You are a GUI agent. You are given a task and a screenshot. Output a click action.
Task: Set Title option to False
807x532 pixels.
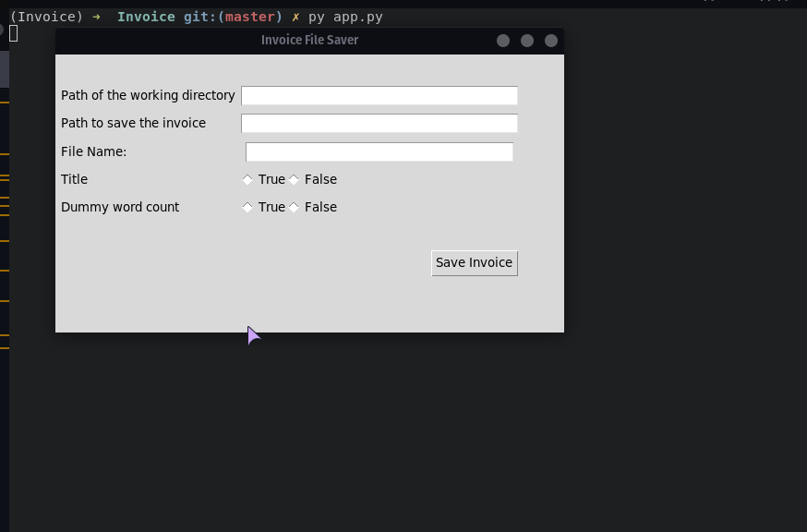[x=312, y=179]
